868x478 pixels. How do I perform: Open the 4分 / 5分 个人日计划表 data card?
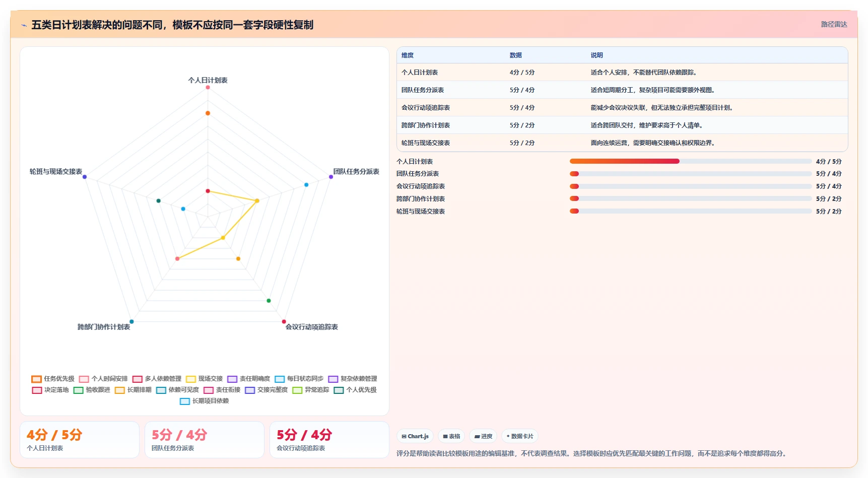click(x=80, y=440)
